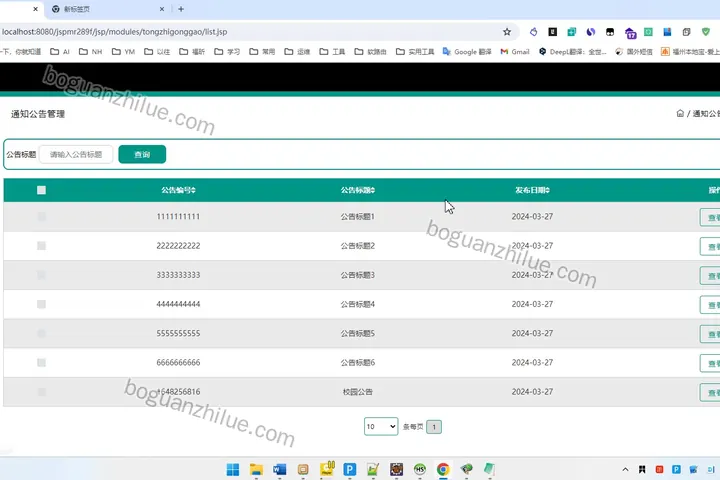This screenshot has width=720, height=480.
Task: Sort by the 公告标题 column header
Action: point(358,190)
